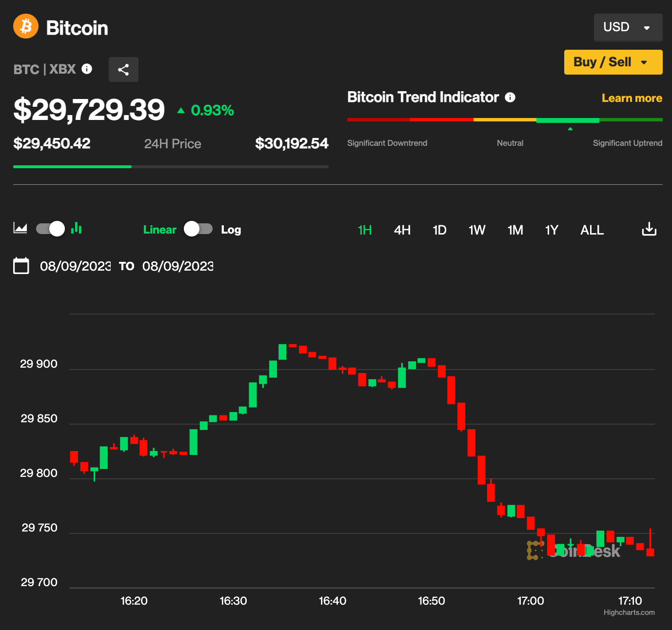
Task: Edit the start date field 08/09/2023
Action: tap(75, 266)
